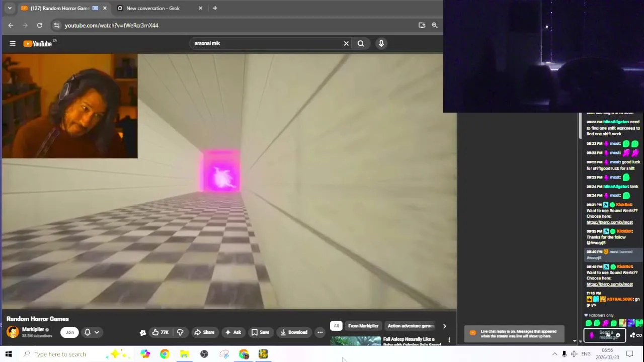The image size is (644, 362).
Task: Click the hinaAlligator 'tank' chat message
Action: click(x=612, y=187)
